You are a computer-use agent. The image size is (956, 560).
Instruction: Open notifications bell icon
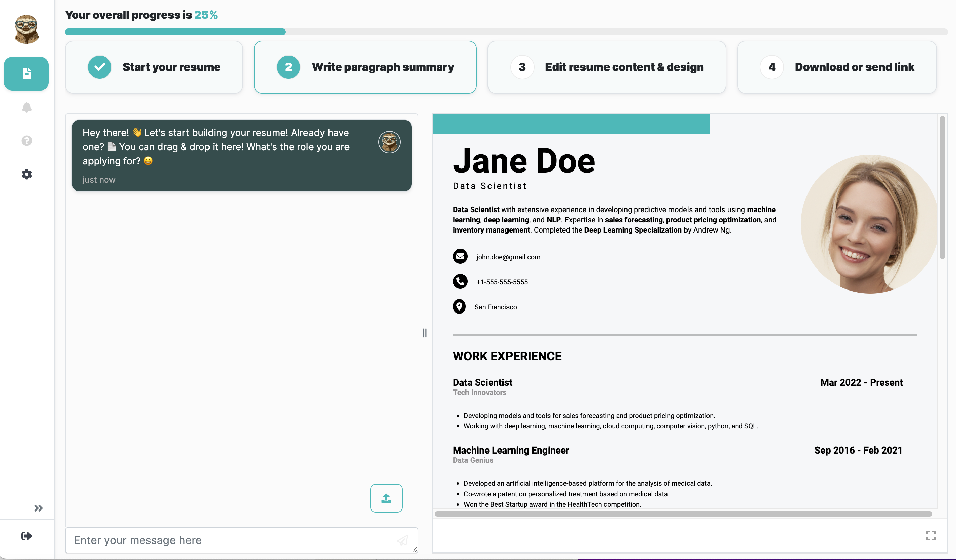26,107
